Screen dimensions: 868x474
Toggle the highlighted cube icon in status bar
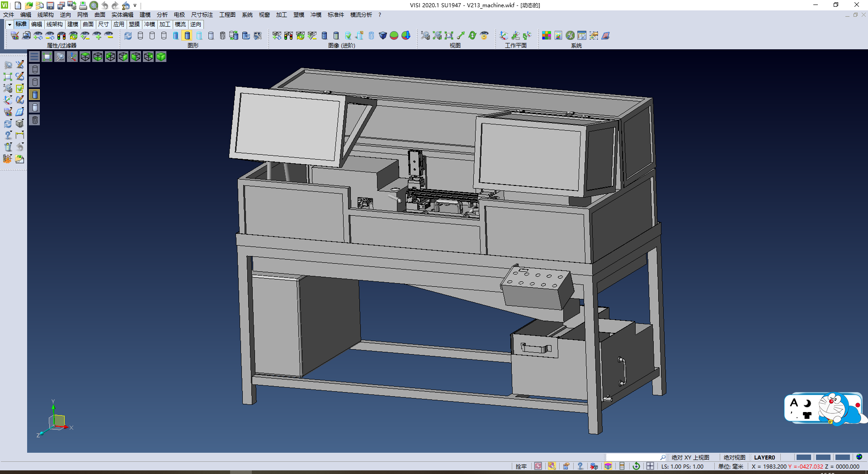[608, 466]
